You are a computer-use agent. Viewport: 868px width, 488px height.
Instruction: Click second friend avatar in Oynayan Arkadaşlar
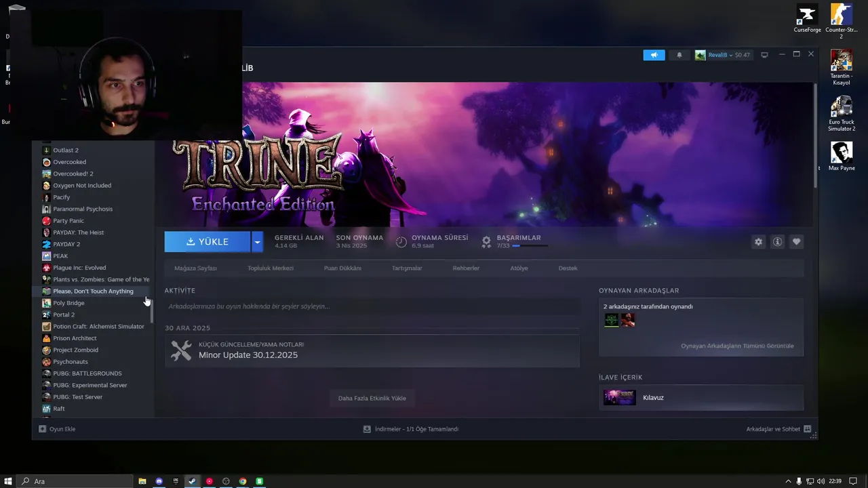628,320
